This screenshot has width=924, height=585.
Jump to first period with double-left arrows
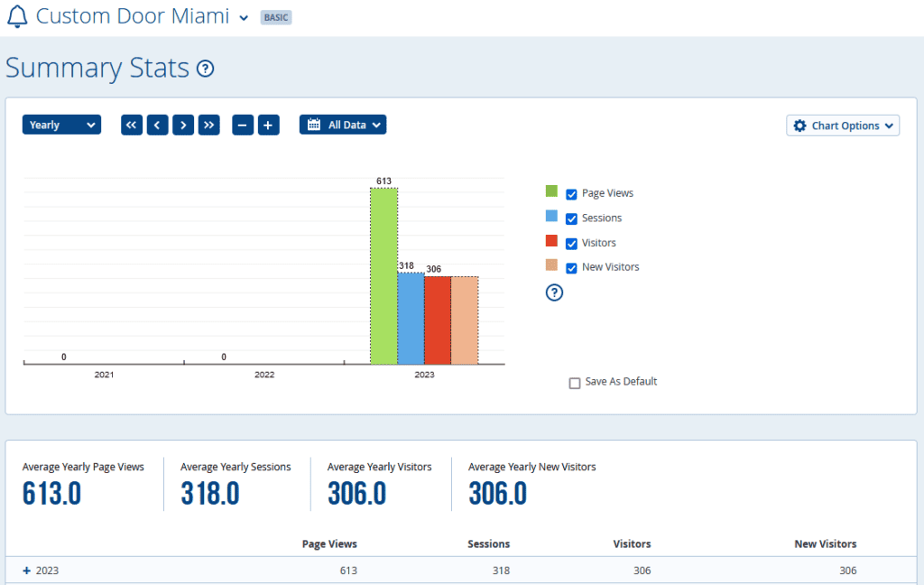click(132, 125)
